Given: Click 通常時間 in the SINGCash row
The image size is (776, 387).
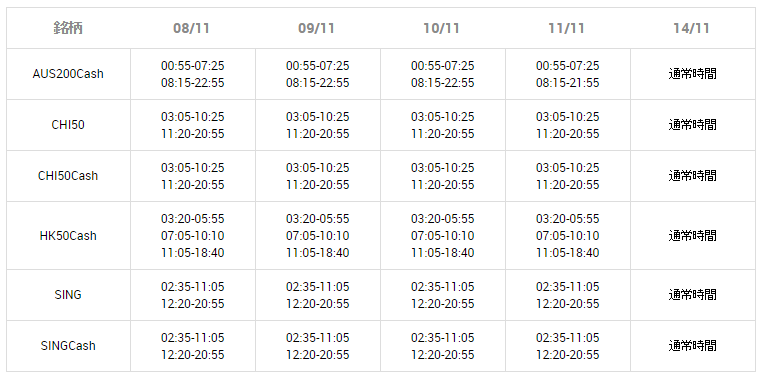Looking at the screenshot, I should pyautogui.click(x=692, y=346).
